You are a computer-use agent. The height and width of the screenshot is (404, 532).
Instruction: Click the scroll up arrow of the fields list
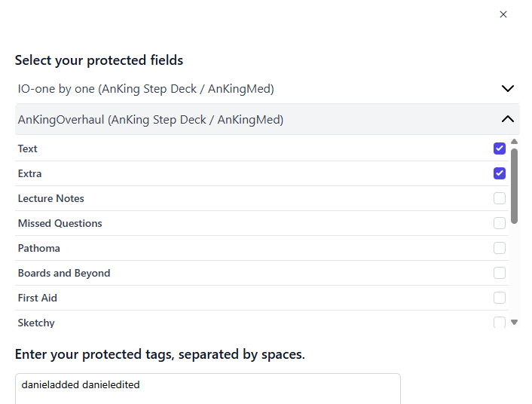(x=515, y=141)
